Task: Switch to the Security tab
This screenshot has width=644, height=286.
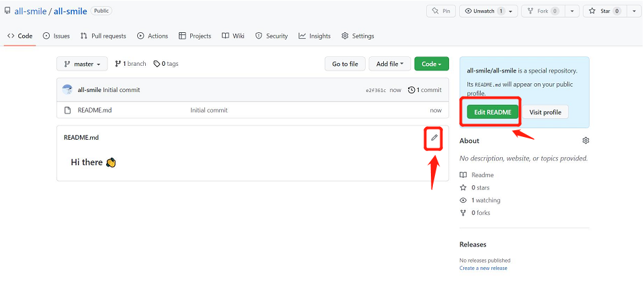Action: (x=272, y=36)
